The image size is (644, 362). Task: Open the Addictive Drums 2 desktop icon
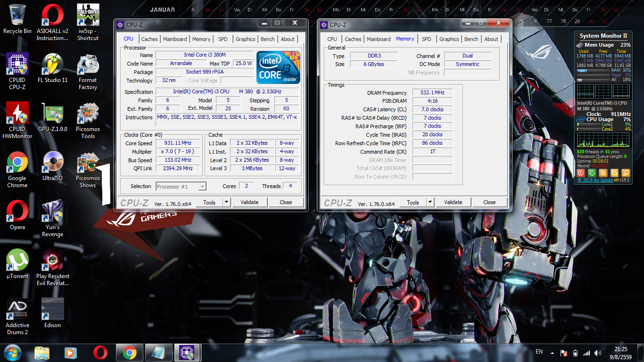17,317
